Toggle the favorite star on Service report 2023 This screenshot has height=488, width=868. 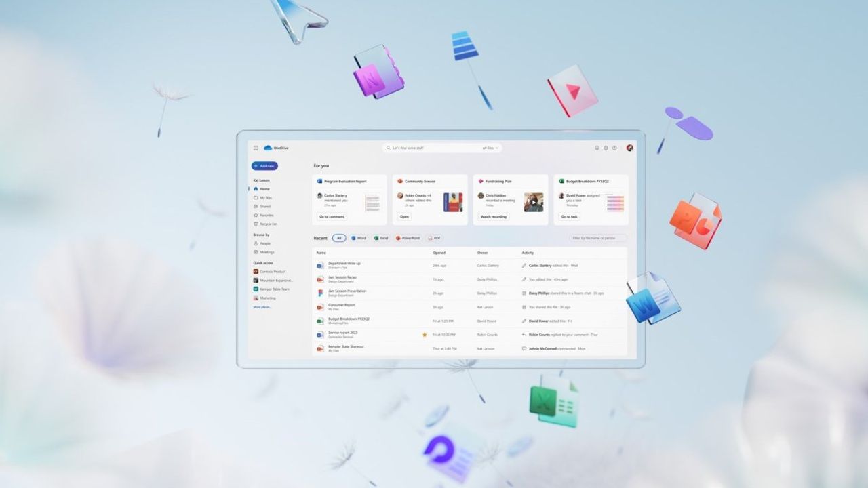(x=425, y=335)
